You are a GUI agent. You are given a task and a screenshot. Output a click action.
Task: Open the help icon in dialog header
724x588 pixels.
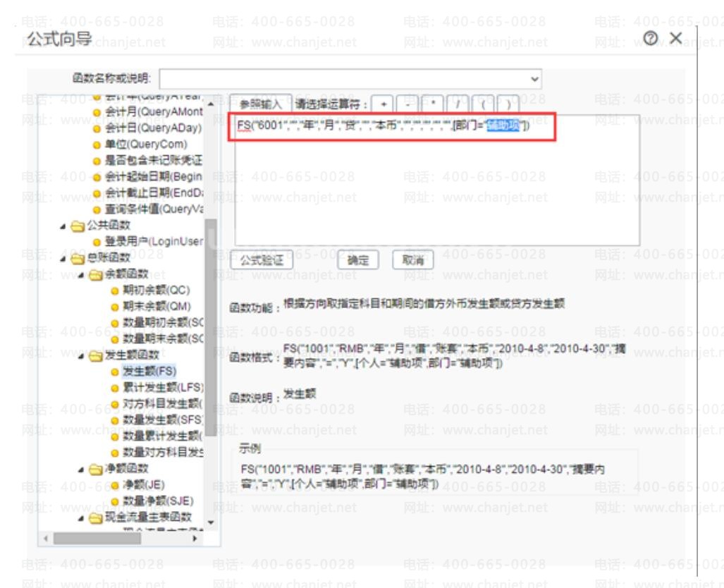pos(651,38)
